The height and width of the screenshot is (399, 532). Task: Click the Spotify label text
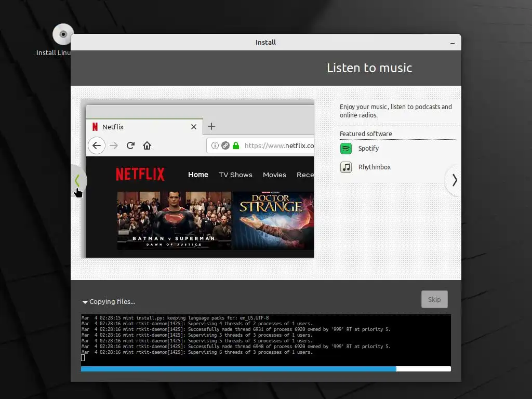pyautogui.click(x=368, y=149)
